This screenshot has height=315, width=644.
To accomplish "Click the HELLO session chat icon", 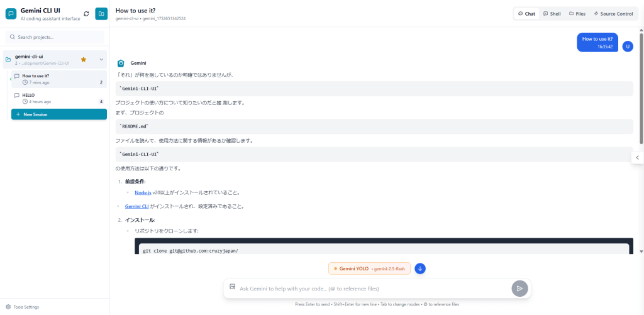I will click(x=17, y=96).
